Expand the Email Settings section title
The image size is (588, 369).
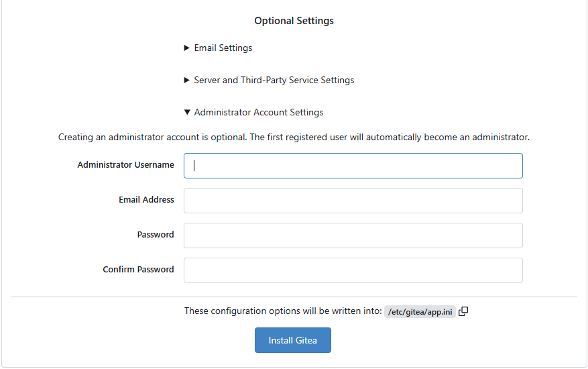223,48
